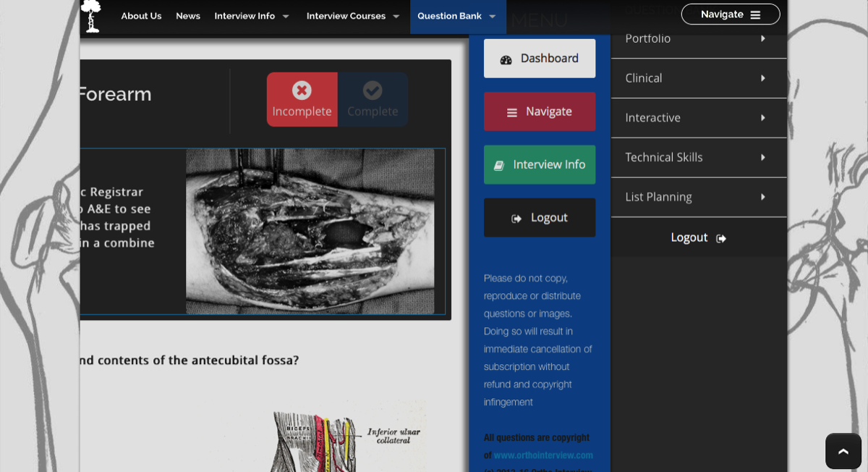
Task: Open the Clinical submenu
Action: pyautogui.click(x=699, y=78)
